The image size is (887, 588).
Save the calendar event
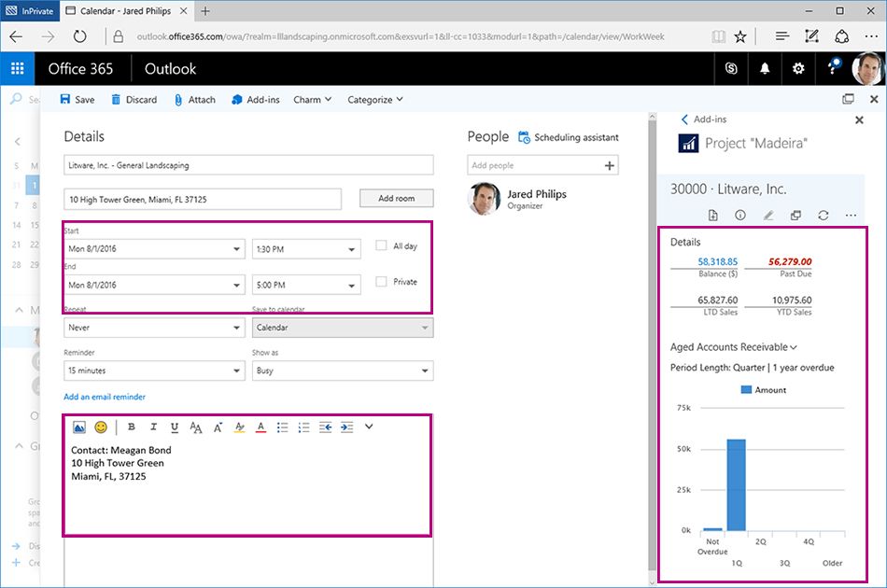77,100
